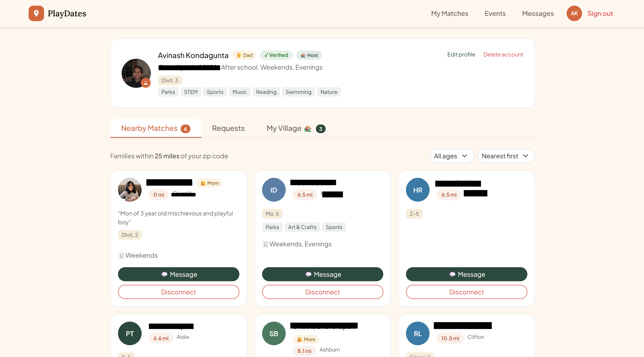
Task: Click the My Village house icon
Action: click(308, 129)
